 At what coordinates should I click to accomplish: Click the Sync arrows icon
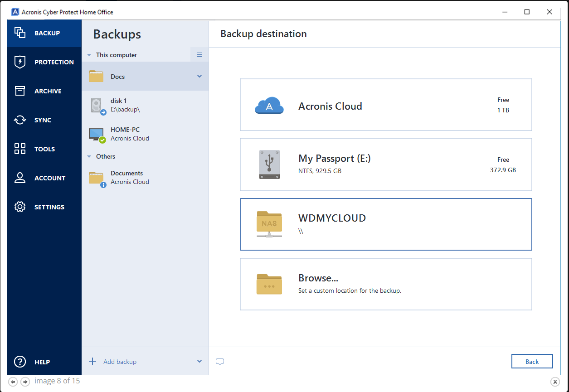[20, 120]
